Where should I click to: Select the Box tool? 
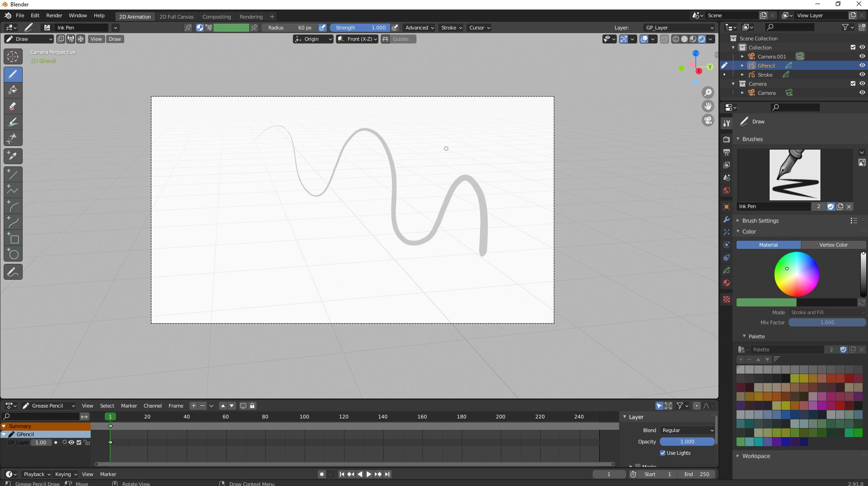13,238
